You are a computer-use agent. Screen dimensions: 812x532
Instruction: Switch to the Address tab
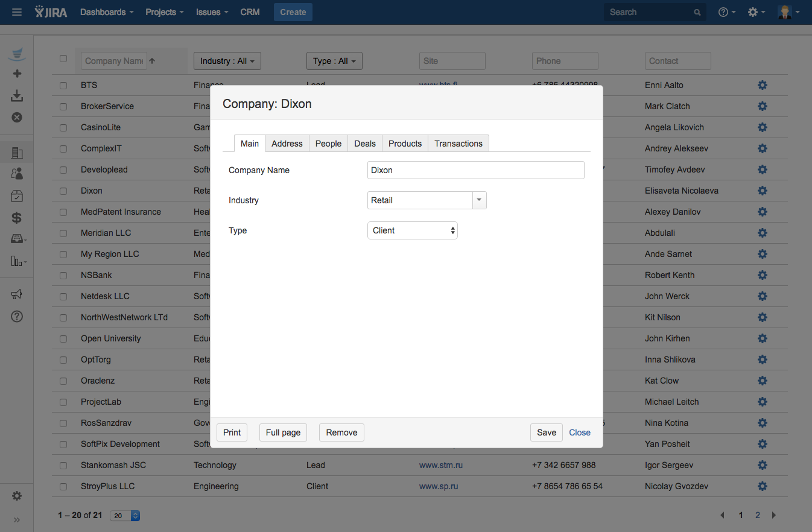pyautogui.click(x=287, y=144)
